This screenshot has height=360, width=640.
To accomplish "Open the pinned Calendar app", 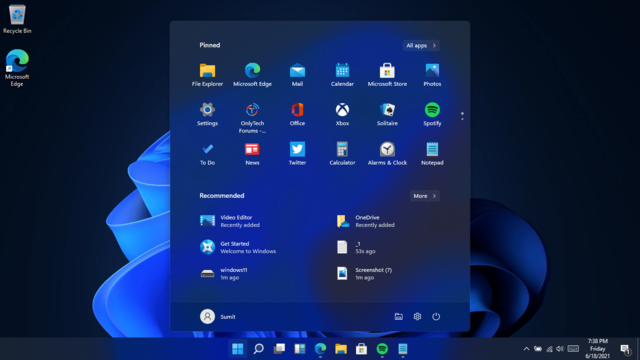I will coord(342,75).
